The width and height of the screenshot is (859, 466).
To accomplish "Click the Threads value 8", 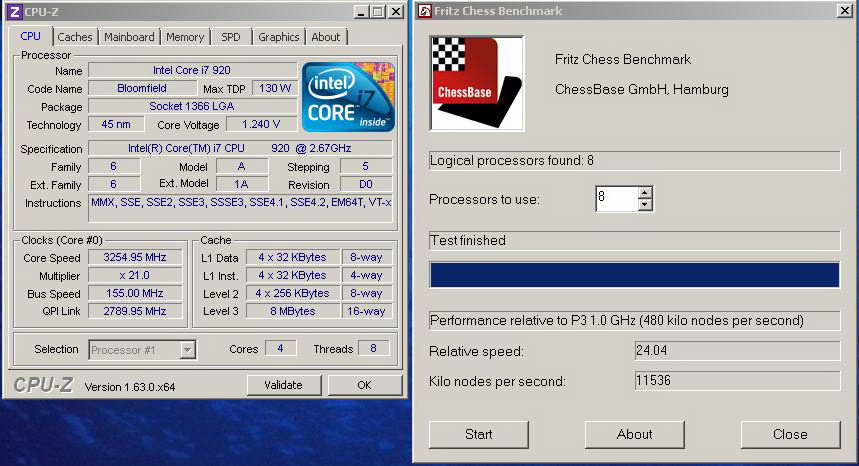I will pos(374,348).
